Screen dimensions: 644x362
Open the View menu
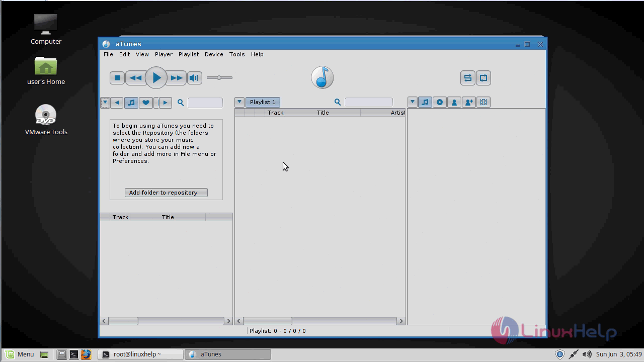(x=142, y=54)
